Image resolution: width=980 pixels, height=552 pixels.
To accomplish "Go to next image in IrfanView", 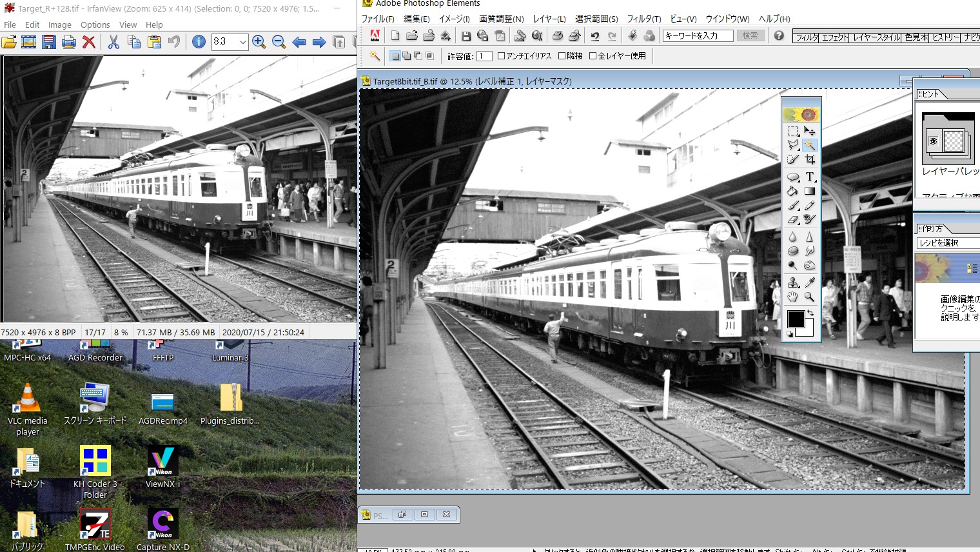I will tap(319, 42).
